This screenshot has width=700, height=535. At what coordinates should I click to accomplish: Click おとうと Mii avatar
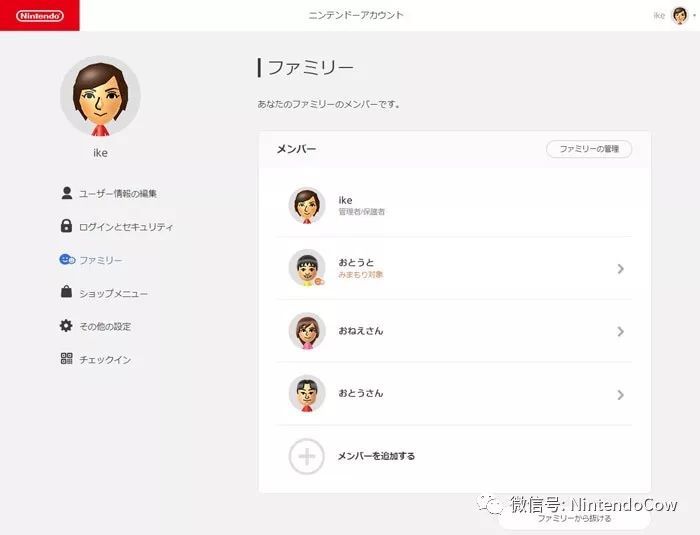[307, 268]
